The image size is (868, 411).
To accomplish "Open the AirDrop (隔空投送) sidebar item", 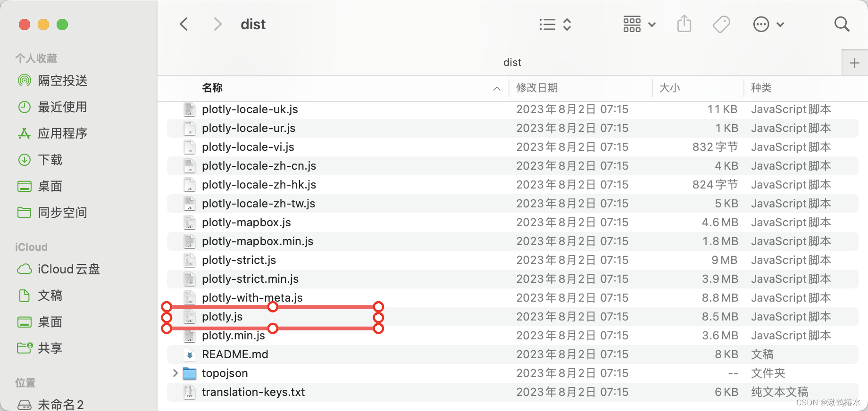I will (x=62, y=80).
